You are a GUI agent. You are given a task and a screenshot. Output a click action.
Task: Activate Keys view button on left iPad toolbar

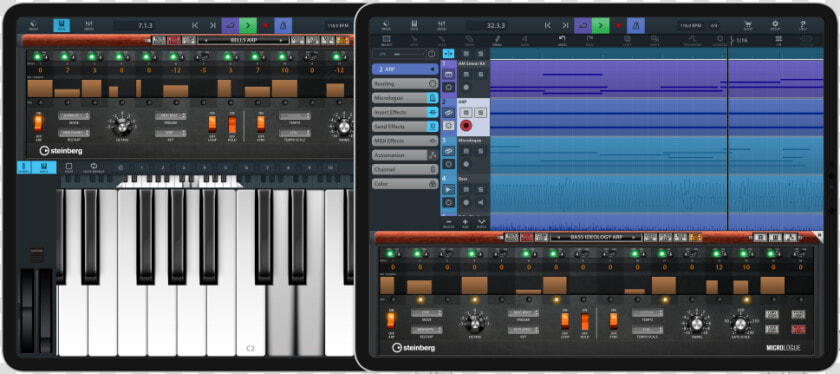61,25
